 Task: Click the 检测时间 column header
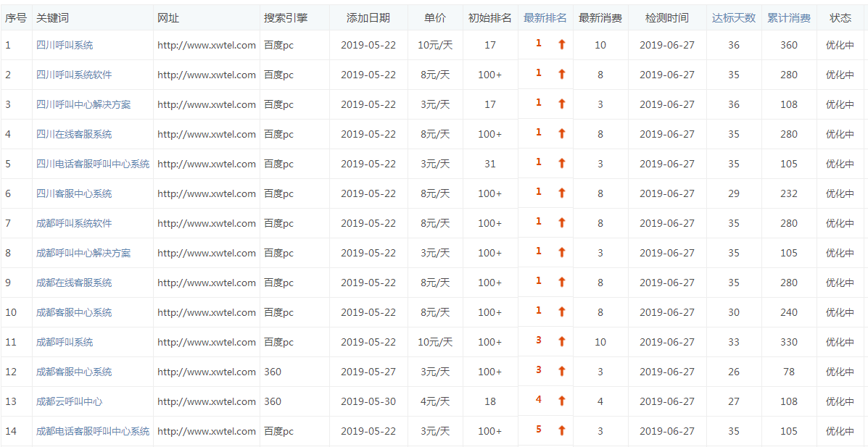pos(667,17)
